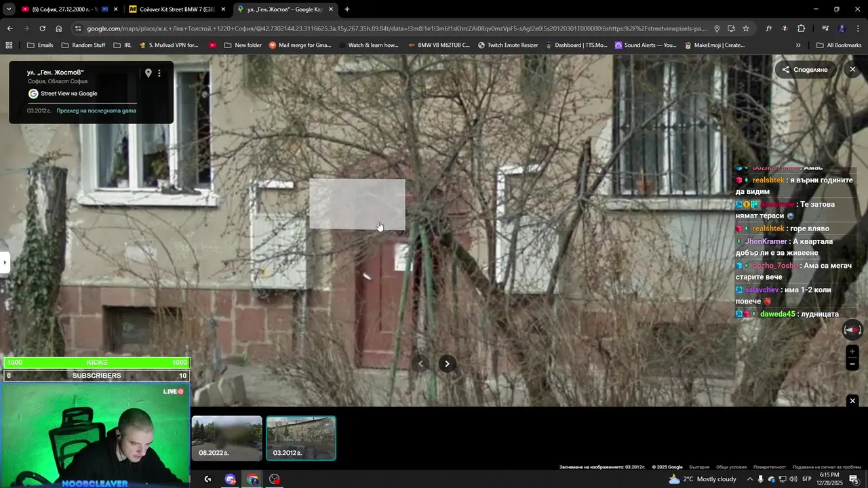
Task: Open the Mullvad VPN bookmark
Action: 168,45
